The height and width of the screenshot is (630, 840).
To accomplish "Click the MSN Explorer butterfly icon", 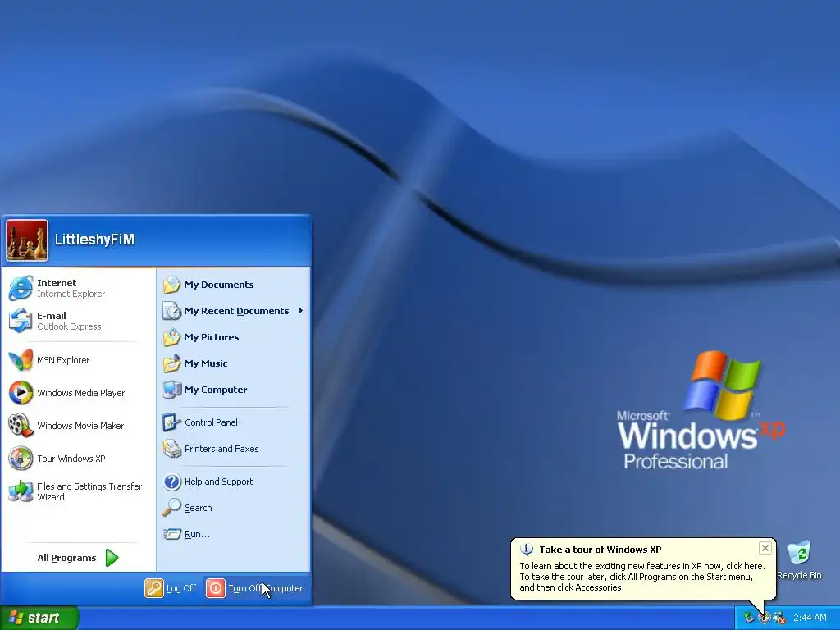I will click(x=21, y=360).
